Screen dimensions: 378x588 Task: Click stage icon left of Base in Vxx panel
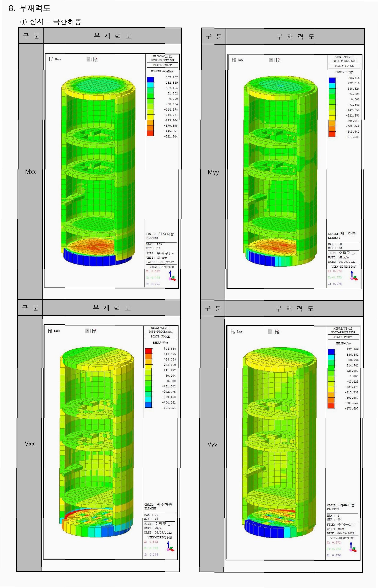[50, 331]
